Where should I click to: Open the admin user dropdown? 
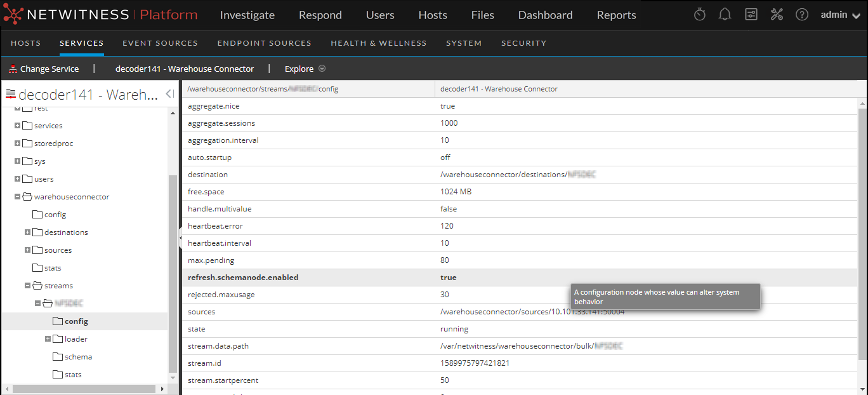click(x=840, y=15)
